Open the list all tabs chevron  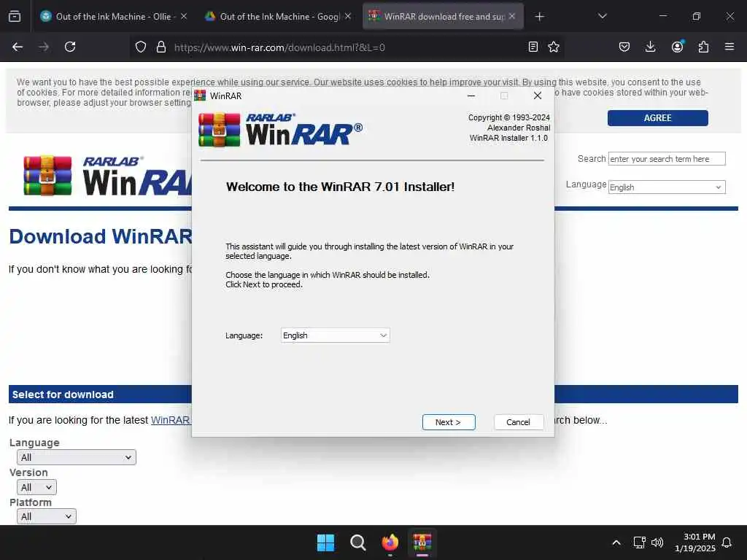pos(602,16)
